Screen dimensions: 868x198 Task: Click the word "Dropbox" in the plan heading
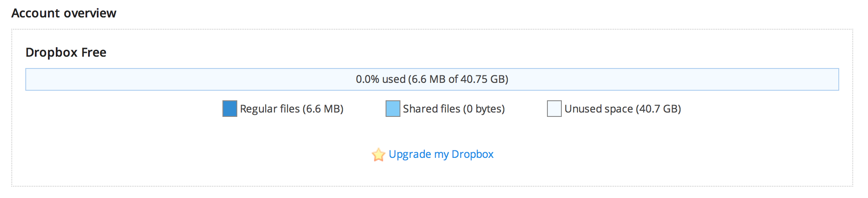(x=51, y=52)
